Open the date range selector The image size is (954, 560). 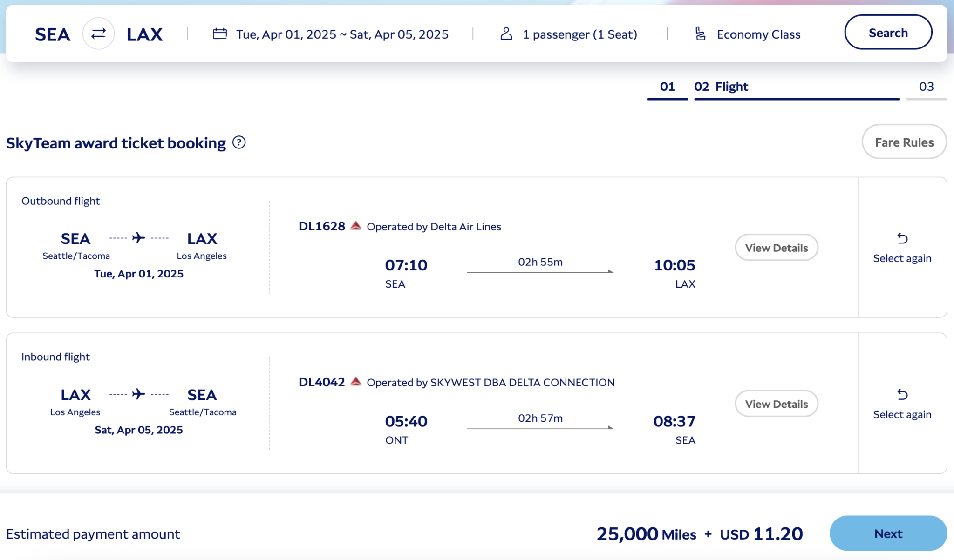342,34
